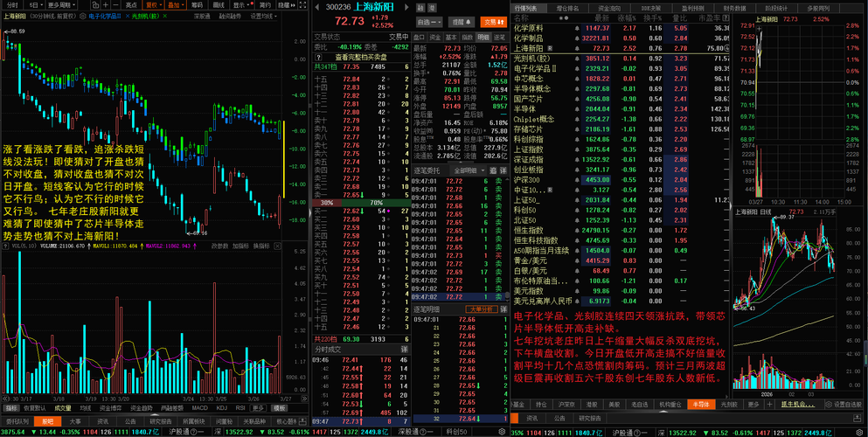
Task: Toggle the 模板 button in indicator bar
Action: tap(279, 408)
